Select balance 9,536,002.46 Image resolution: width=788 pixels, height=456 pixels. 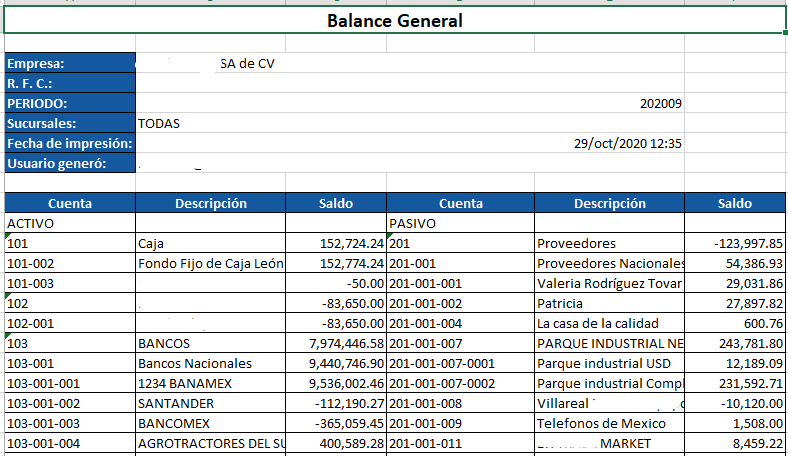pyautogui.click(x=336, y=383)
